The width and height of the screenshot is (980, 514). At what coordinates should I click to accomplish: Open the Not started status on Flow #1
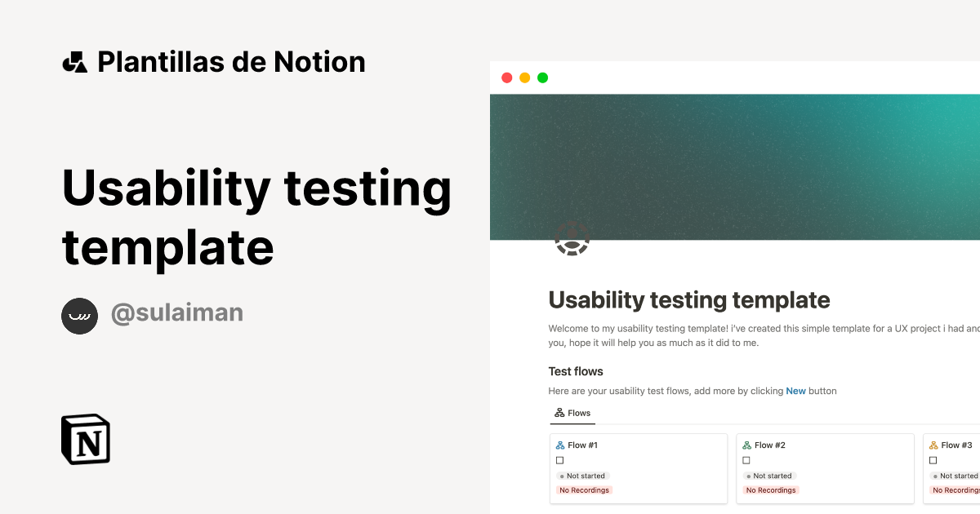click(x=582, y=476)
